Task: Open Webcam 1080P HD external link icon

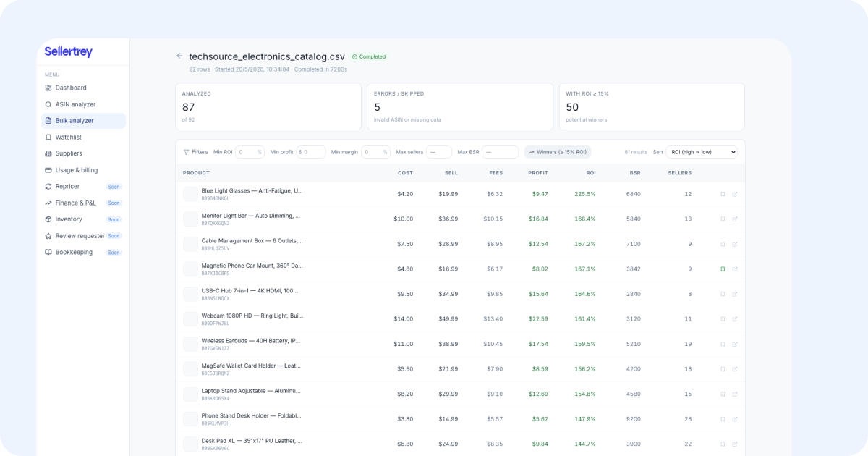Action: [735, 318]
